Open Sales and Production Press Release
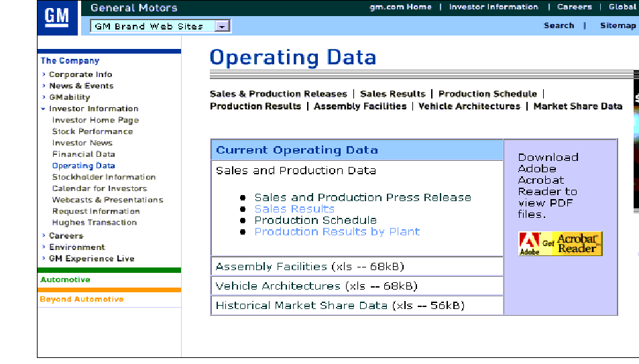Viewport: 639px width, 364px height. coord(363,198)
